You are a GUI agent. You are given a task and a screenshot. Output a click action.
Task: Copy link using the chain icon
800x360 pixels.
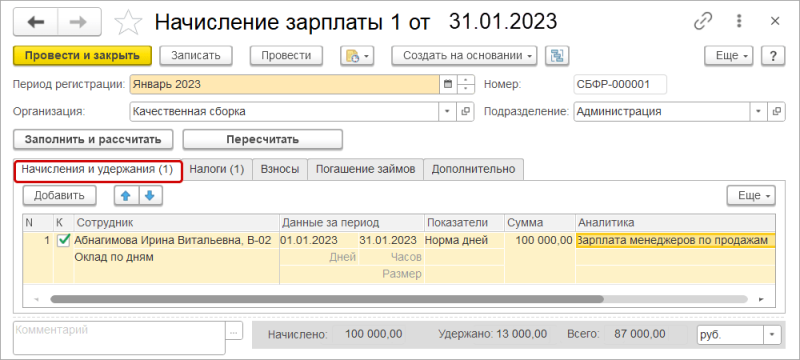[703, 21]
